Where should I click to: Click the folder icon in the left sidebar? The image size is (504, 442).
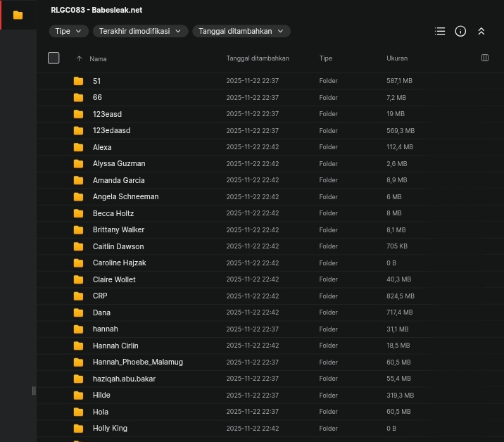(18, 15)
